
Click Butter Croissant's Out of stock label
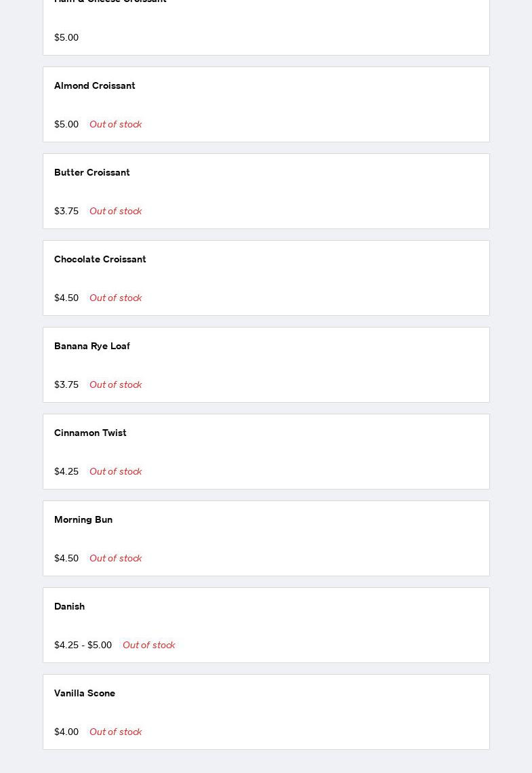coord(115,211)
